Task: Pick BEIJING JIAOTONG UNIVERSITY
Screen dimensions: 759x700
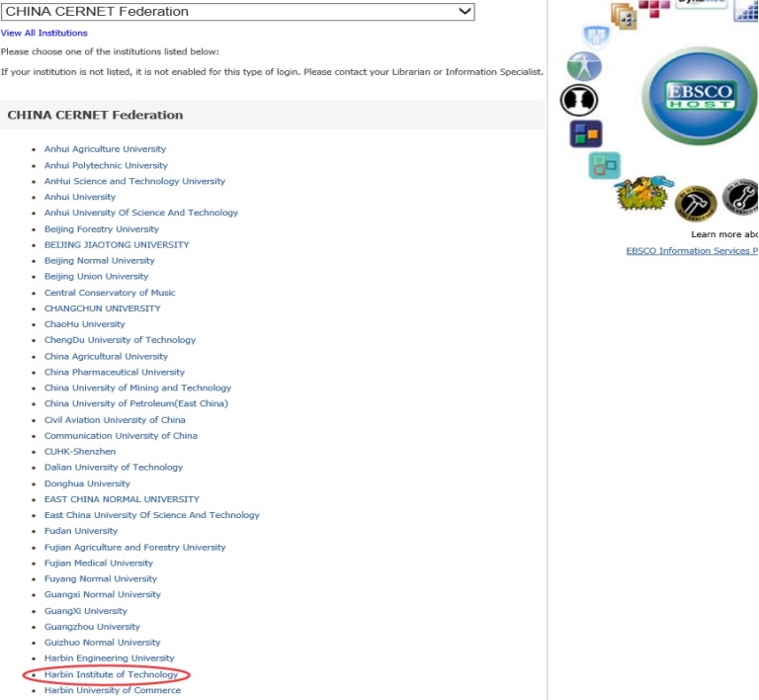Action: (117, 245)
